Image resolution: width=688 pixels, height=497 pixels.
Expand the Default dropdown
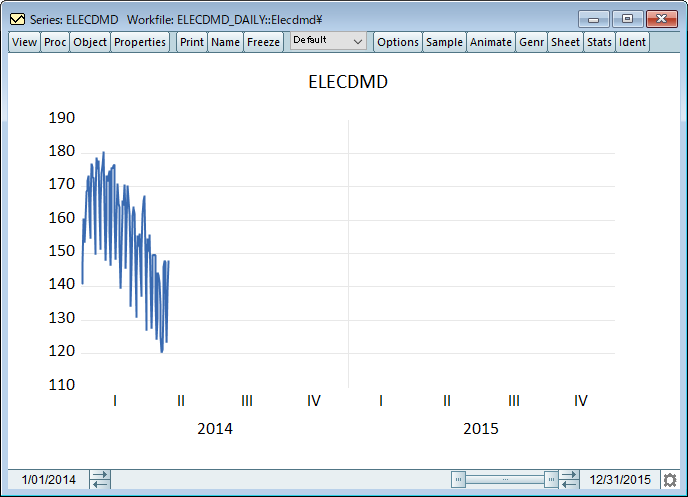(328, 41)
